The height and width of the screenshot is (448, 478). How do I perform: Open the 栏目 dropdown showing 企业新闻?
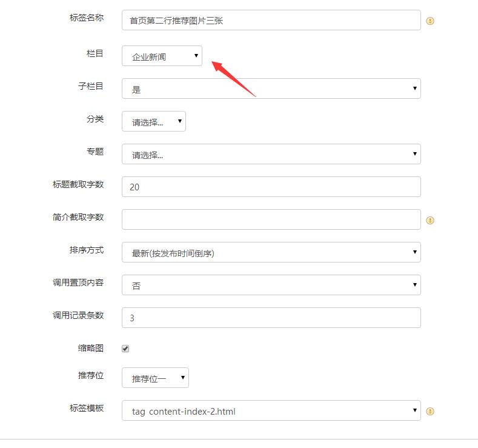(x=162, y=56)
